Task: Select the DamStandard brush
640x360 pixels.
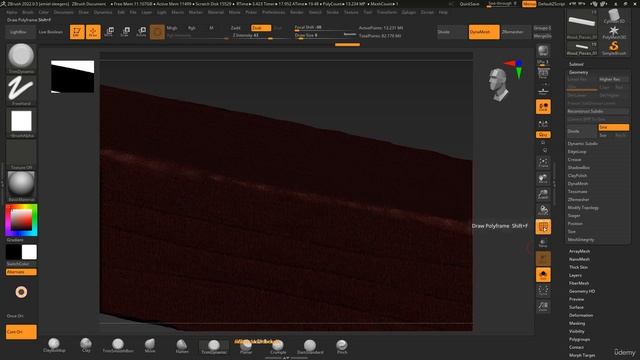Action: coord(310,346)
